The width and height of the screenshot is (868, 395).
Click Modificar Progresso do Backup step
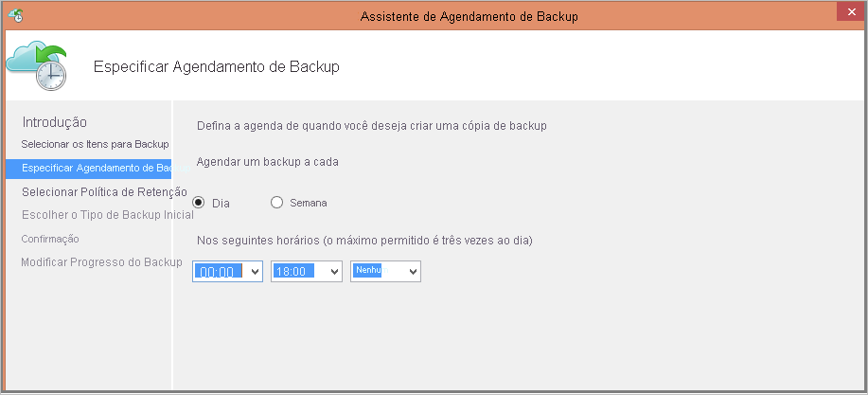(x=101, y=262)
